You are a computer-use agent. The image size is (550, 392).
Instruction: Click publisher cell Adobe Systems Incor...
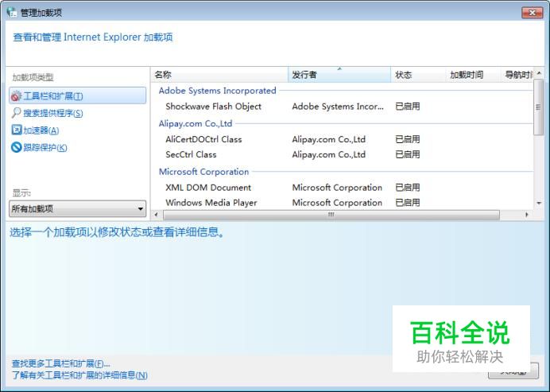tap(338, 107)
